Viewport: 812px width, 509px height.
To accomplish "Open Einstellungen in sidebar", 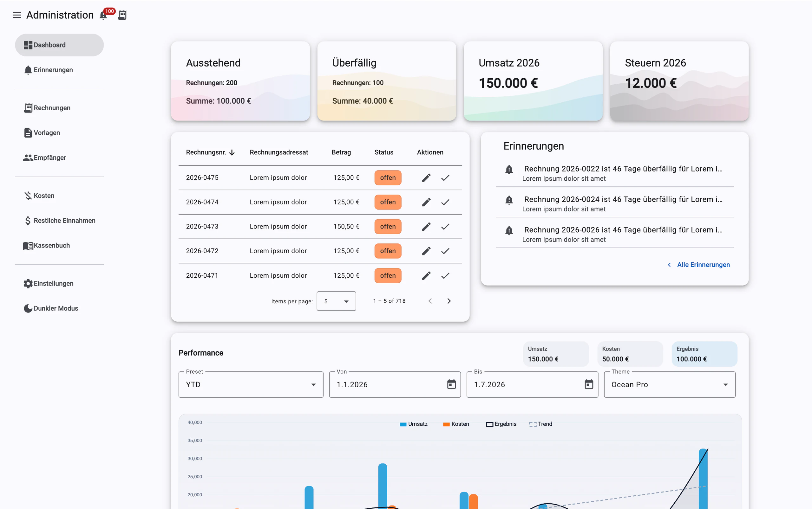I will (59, 284).
